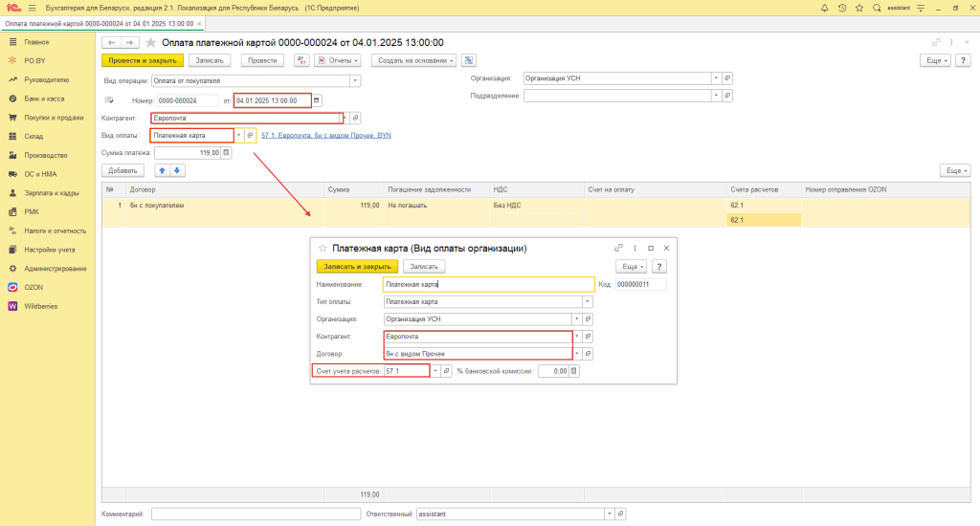This screenshot has height=526, width=980.
Task: Show Дт/Кт postings of the document
Action: click(301, 60)
